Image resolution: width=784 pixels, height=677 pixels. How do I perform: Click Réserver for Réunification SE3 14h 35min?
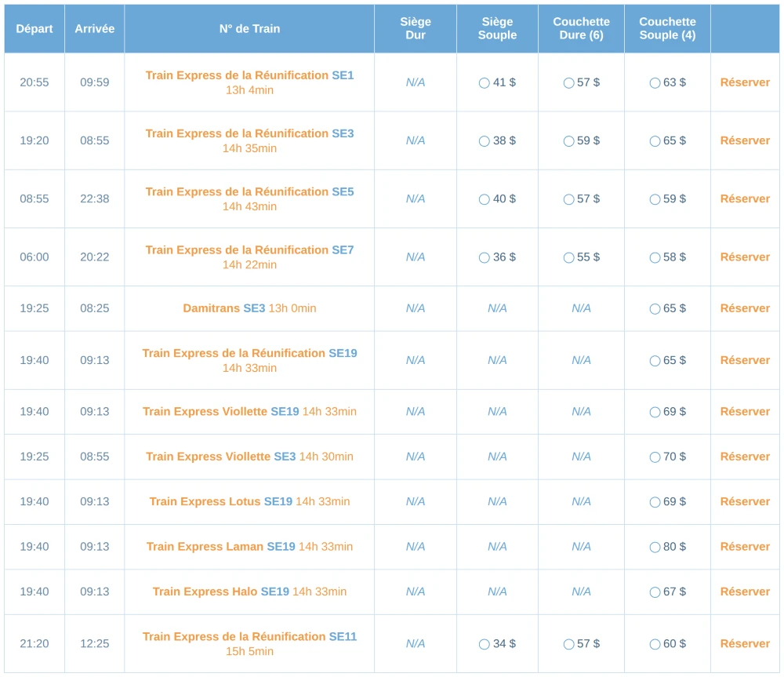(x=745, y=140)
